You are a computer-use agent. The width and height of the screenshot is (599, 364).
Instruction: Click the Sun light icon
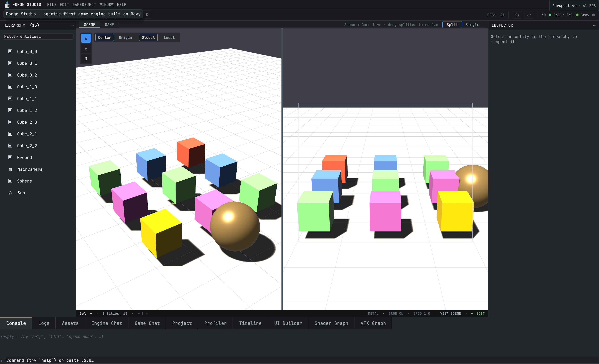[x=10, y=193]
